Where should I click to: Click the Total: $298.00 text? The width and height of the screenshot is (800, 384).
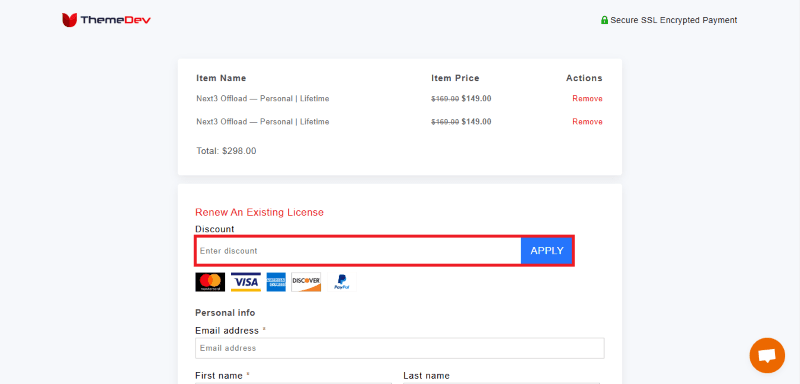[x=226, y=151]
